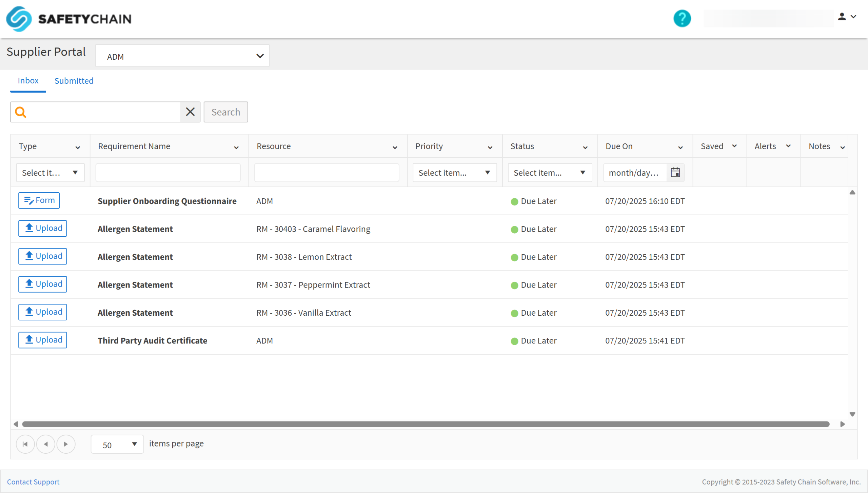
Task: Go to next page arrow icon
Action: coord(66,444)
